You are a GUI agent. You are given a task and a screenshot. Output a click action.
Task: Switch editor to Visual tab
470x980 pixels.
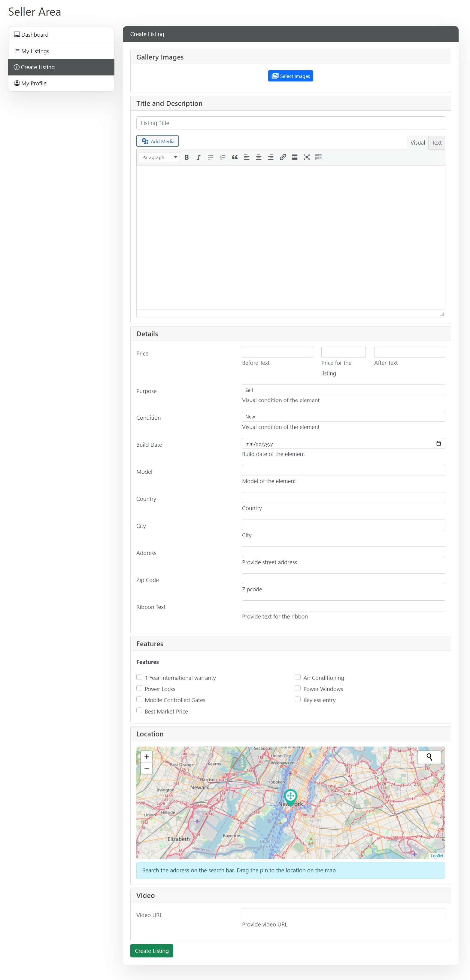(417, 143)
